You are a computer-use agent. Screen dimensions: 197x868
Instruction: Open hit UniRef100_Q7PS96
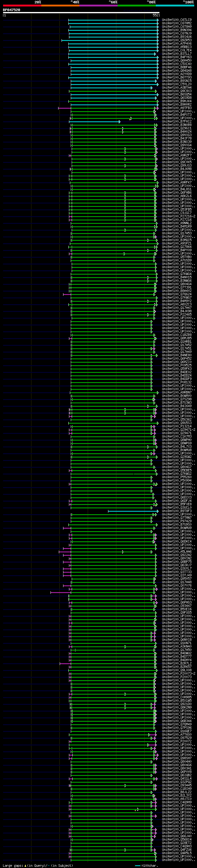(x=177, y=728)
